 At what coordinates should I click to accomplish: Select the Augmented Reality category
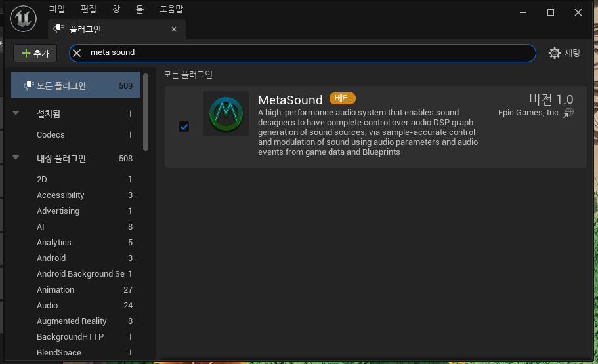tap(75, 321)
